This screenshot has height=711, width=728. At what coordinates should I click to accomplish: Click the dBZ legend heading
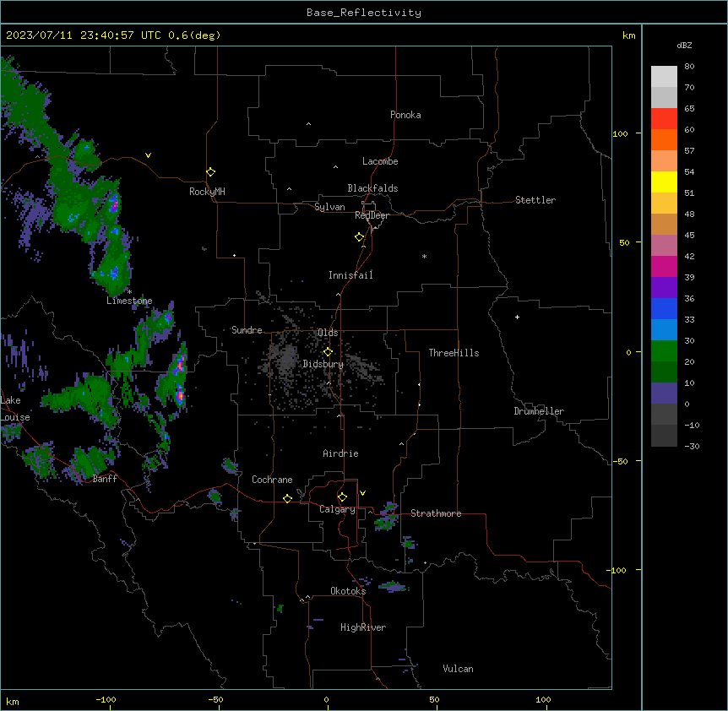pos(684,45)
